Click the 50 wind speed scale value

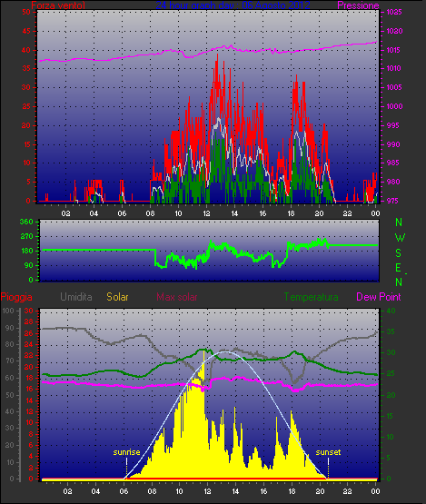[26, 12]
